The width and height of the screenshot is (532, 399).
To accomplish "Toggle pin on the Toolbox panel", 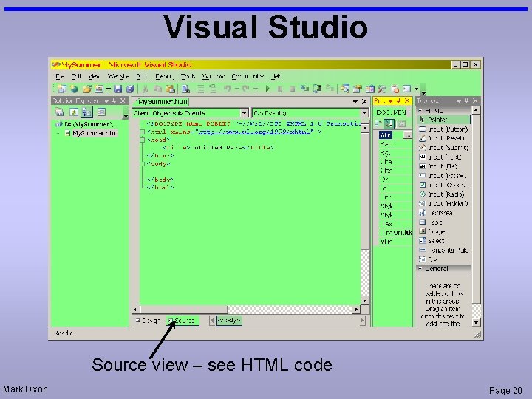I will tap(467, 100).
